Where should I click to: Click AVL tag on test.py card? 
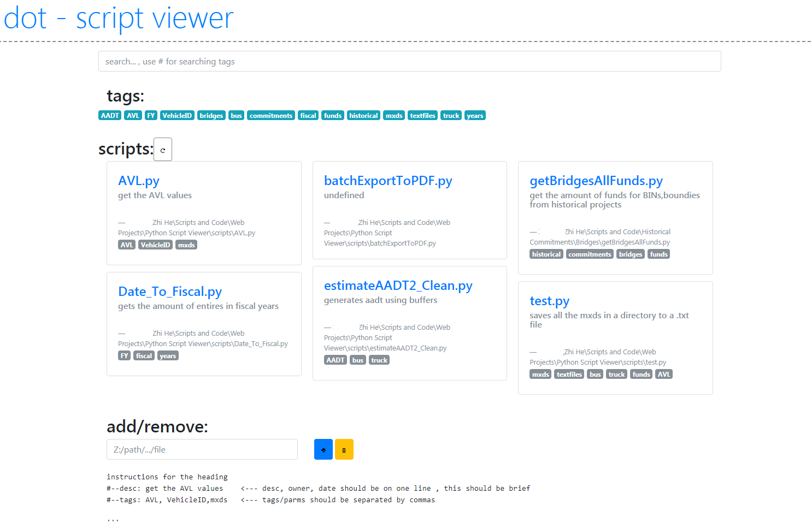click(x=664, y=375)
